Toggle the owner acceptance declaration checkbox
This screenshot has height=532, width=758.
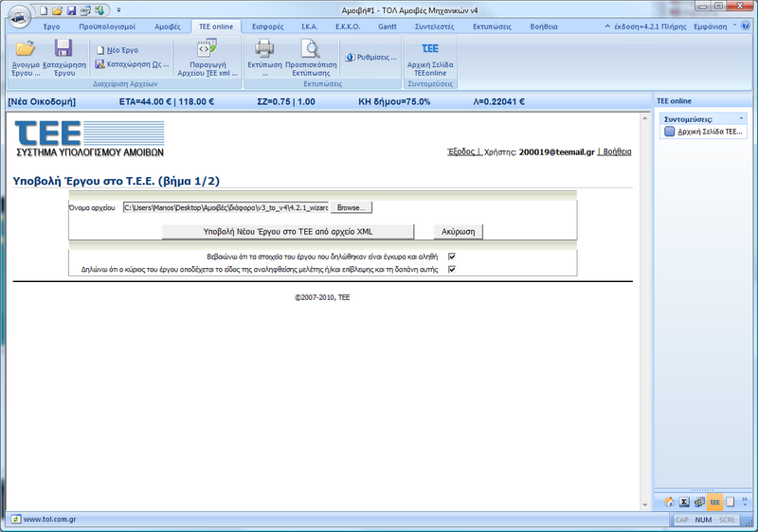pos(452,269)
